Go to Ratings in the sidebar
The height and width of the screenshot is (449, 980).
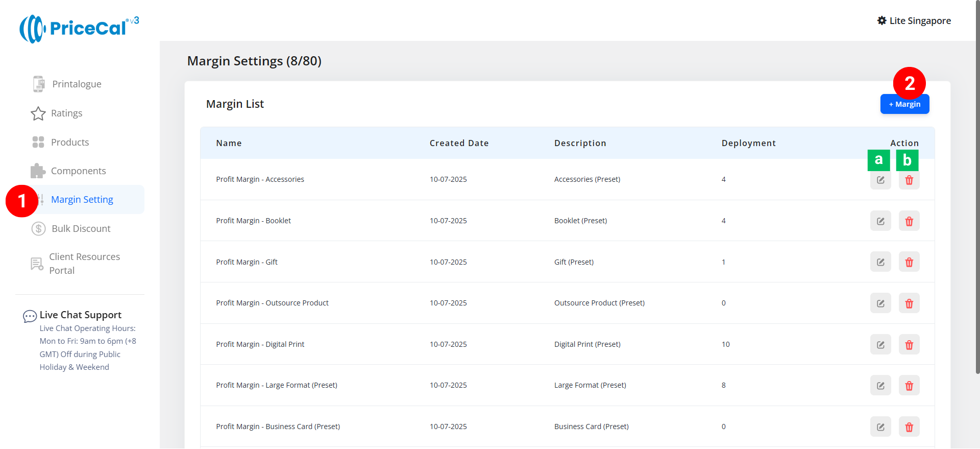coord(66,113)
